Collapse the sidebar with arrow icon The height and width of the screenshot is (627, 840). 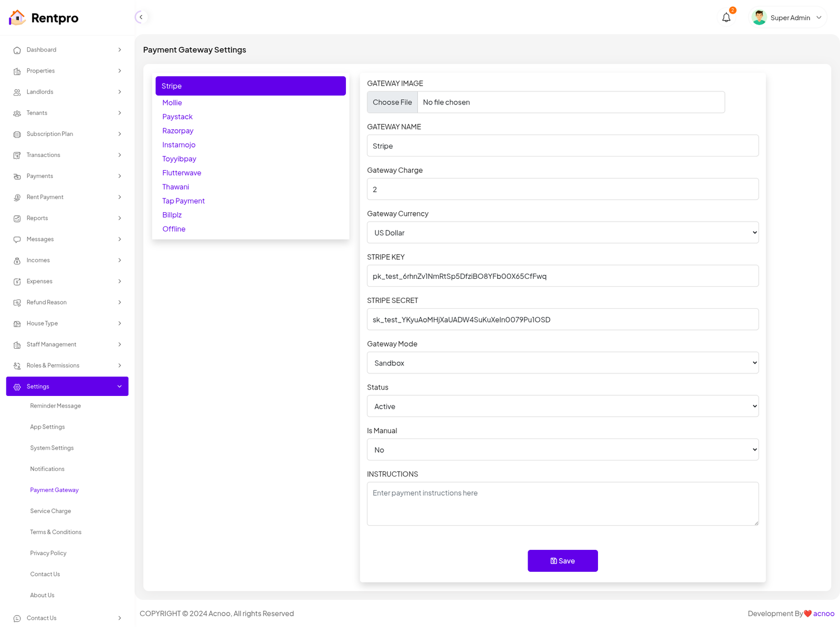pos(141,17)
